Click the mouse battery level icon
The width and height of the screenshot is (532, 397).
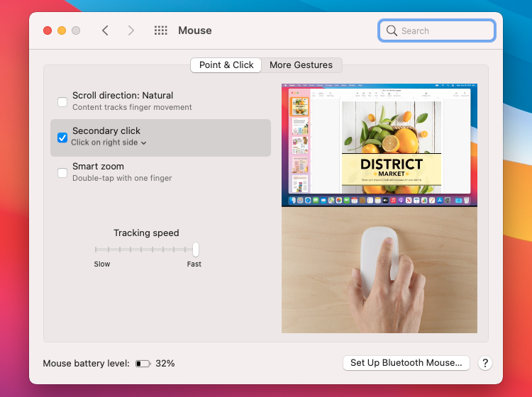(x=143, y=364)
